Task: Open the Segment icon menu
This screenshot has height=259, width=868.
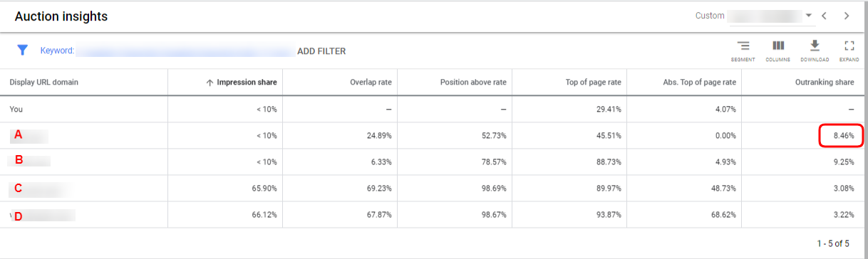Action: coord(743,51)
